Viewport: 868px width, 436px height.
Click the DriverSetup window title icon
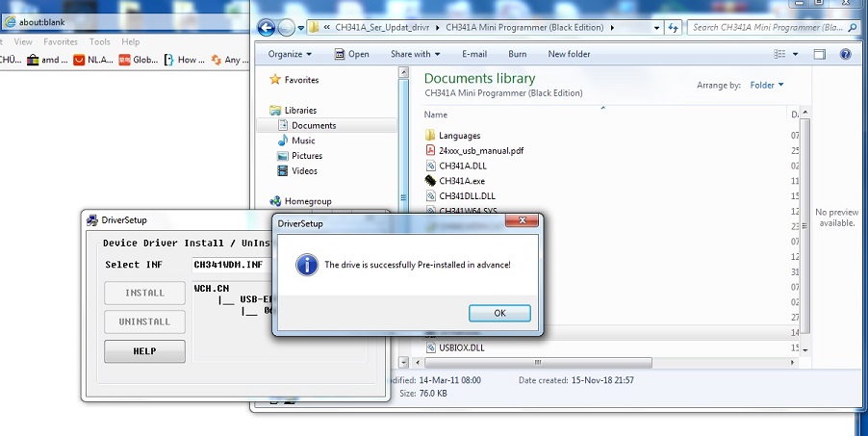click(92, 220)
